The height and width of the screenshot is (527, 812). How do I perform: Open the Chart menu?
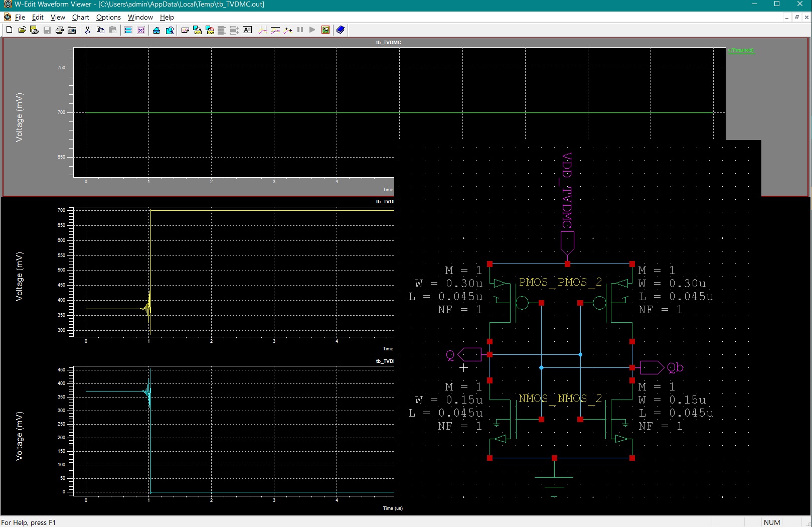tap(80, 17)
